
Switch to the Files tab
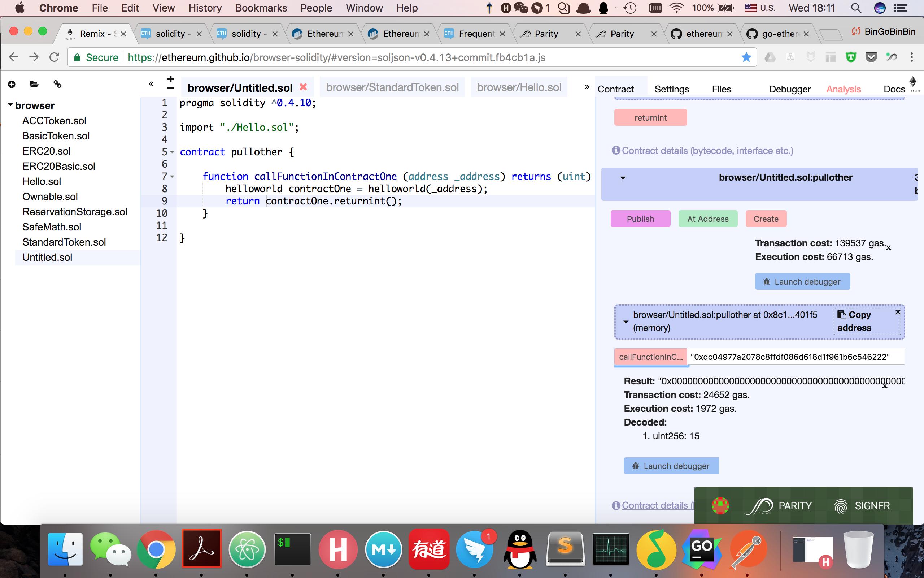pos(721,89)
